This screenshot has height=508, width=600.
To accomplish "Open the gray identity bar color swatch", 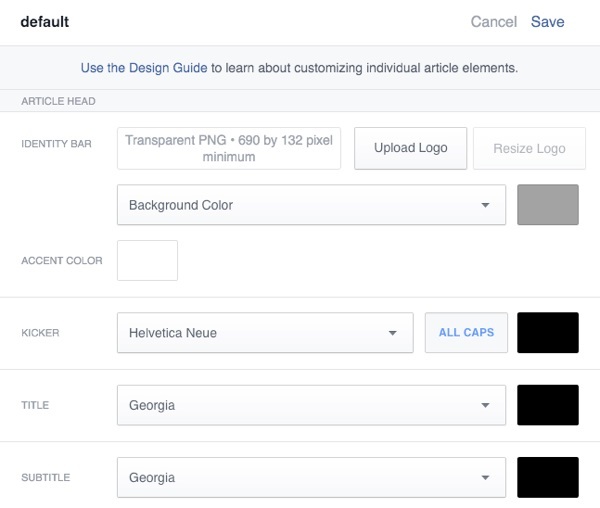I will pos(547,205).
